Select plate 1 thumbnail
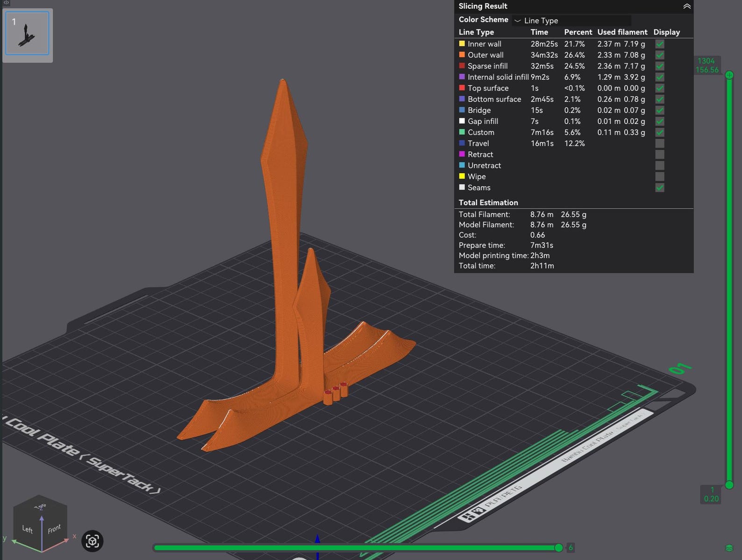The height and width of the screenshot is (560, 742). [27, 34]
